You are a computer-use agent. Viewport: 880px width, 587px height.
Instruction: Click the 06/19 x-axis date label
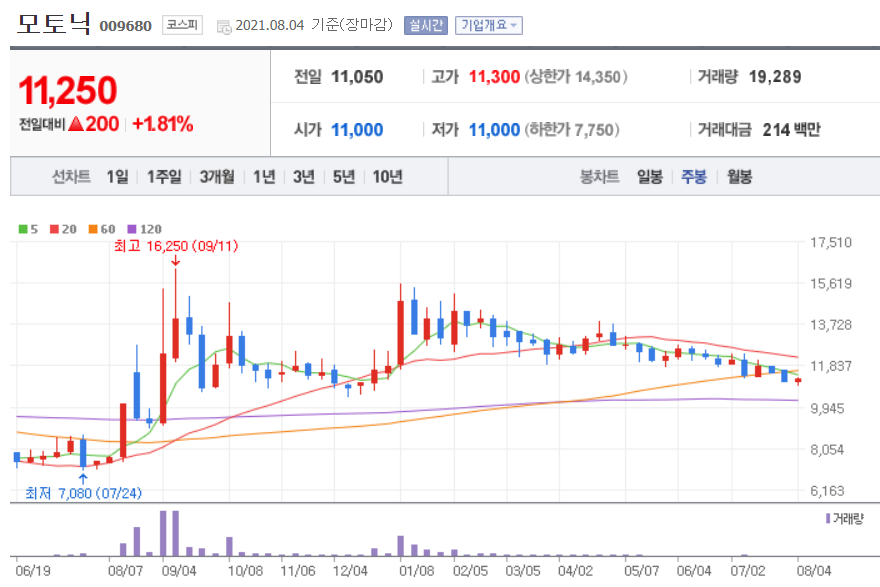tap(33, 571)
